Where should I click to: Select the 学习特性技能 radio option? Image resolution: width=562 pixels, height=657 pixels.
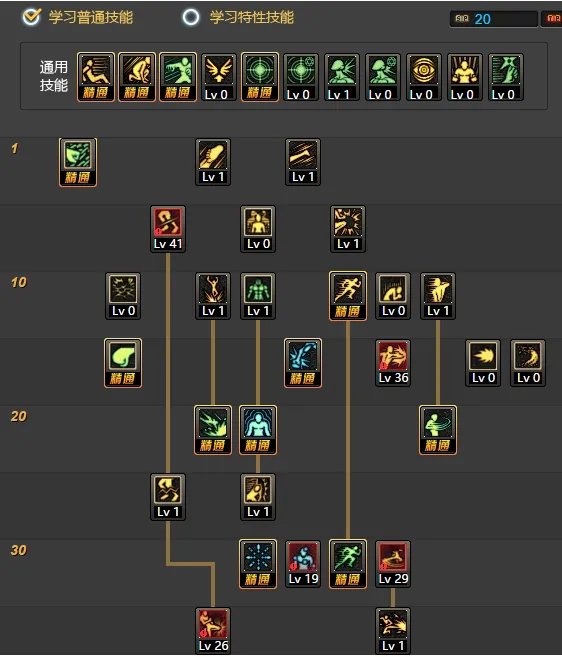tap(191, 17)
